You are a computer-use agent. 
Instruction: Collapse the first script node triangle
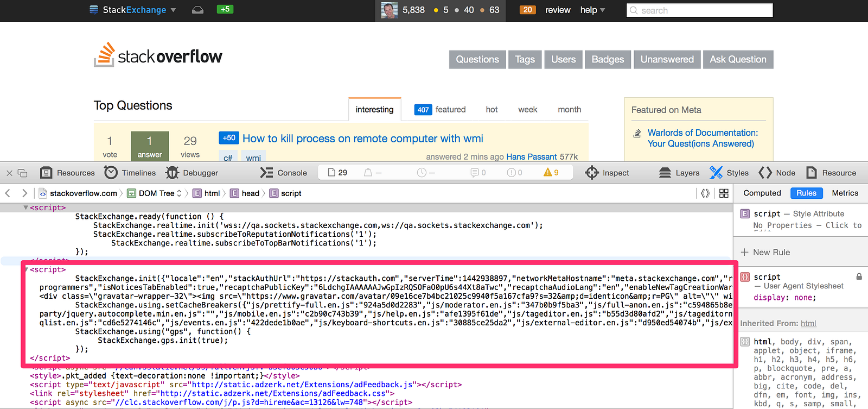coord(25,207)
